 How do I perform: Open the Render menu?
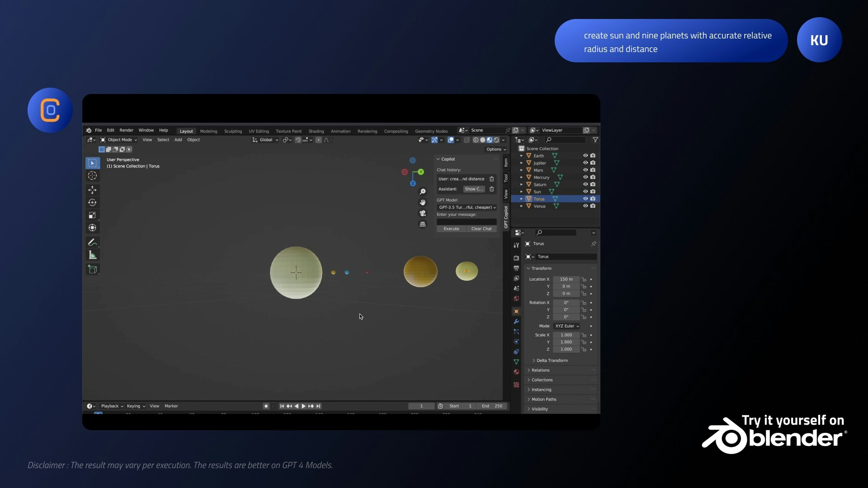click(126, 130)
